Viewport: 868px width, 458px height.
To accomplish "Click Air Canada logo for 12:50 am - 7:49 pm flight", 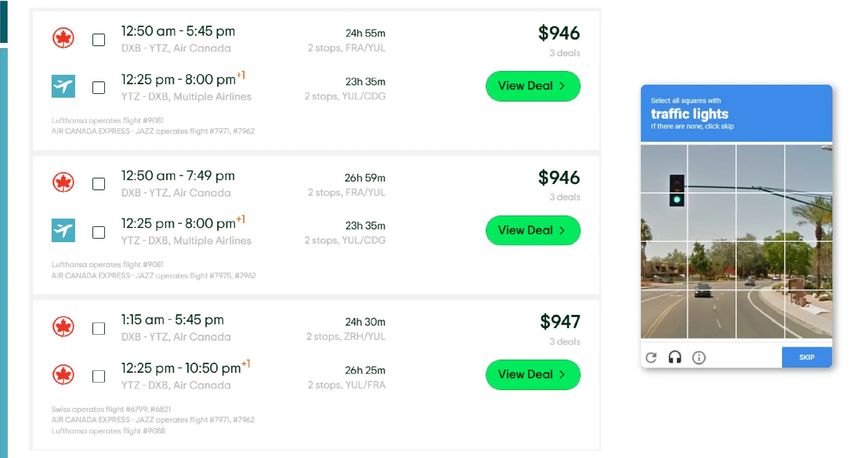I will coord(63,182).
